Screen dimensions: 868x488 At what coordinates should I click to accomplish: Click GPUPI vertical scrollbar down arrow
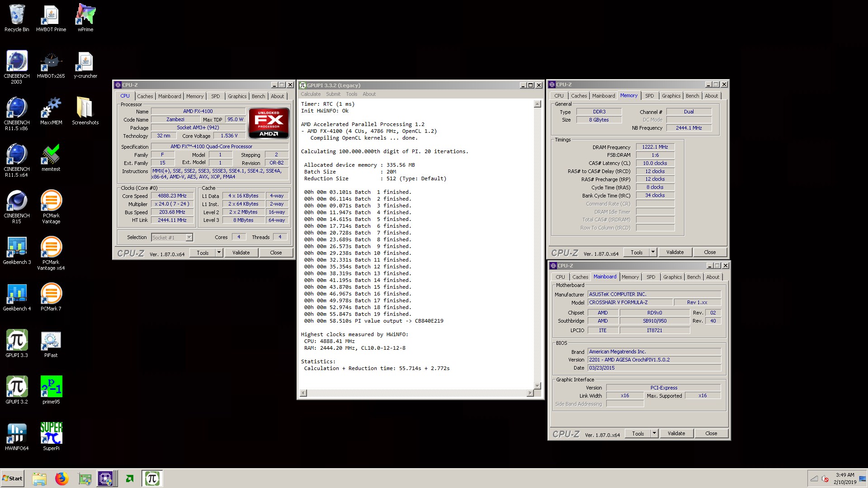[537, 385]
